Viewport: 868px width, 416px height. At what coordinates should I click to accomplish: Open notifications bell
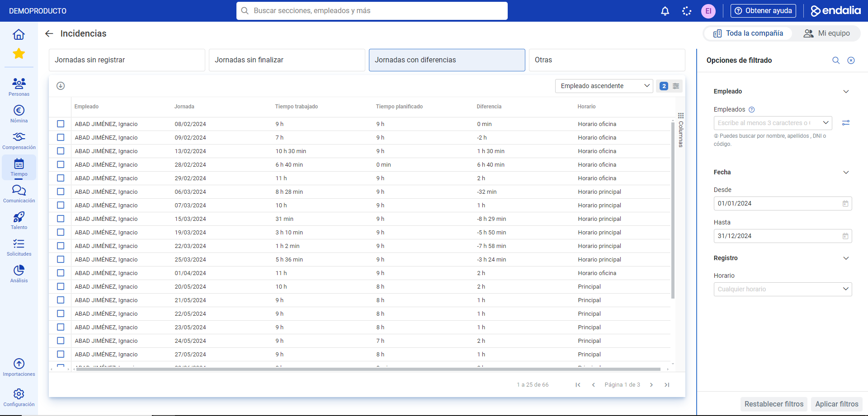665,11
